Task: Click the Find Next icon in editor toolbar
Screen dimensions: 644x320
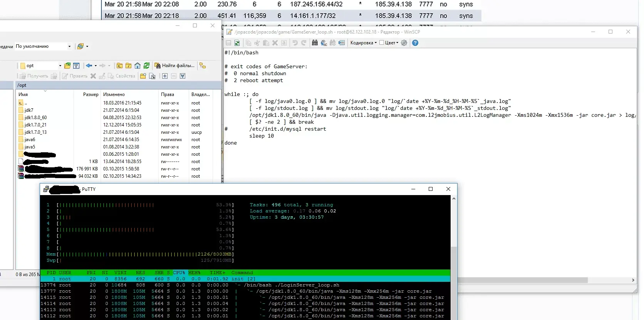Action: tap(333, 43)
